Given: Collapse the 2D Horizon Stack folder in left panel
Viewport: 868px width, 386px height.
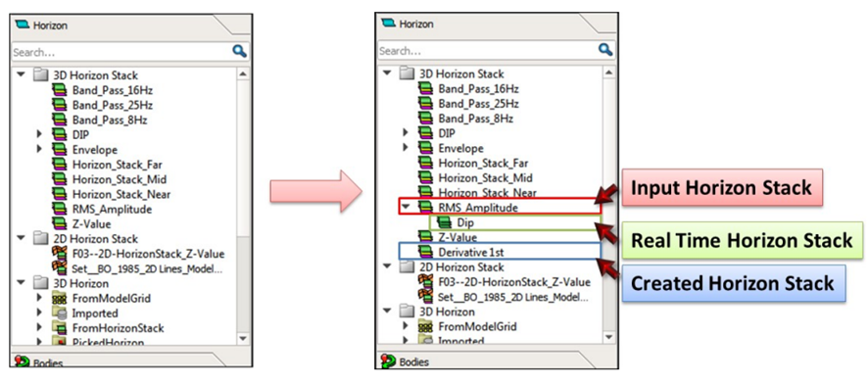Looking at the screenshot, I should pyautogui.click(x=21, y=239).
